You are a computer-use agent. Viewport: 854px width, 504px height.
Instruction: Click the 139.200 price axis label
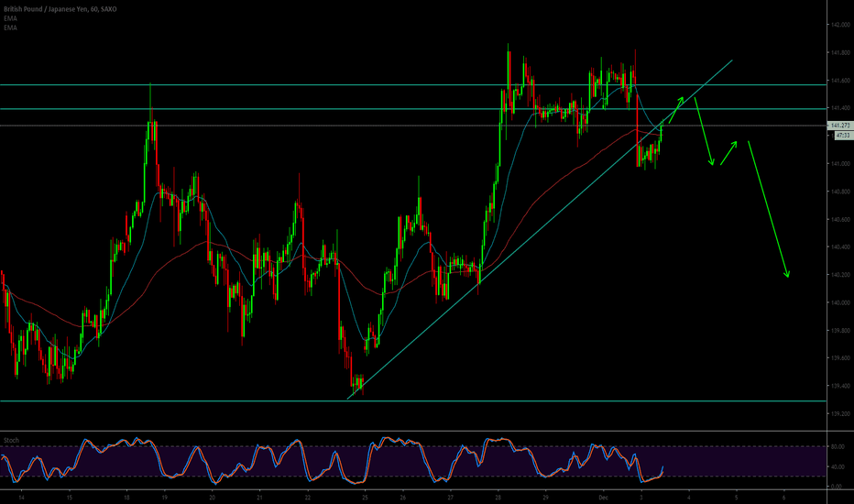[838, 413]
